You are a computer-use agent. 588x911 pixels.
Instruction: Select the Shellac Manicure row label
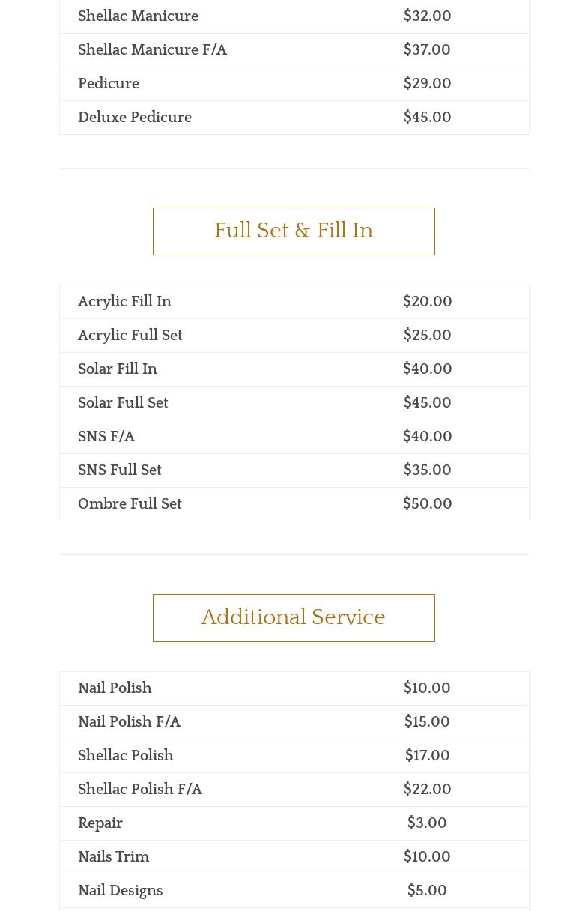138,16
